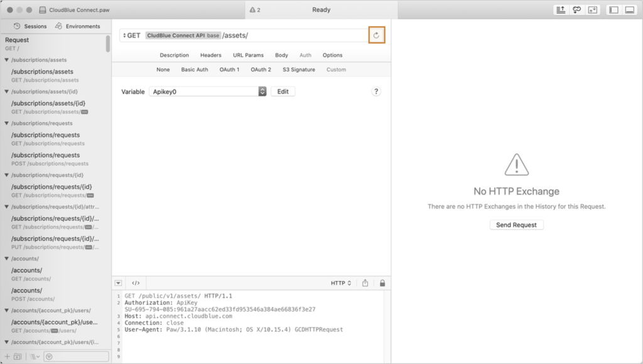Viewport: 643px width, 364px height.
Task: Select the OAuth 2 auth type
Action: coord(261,69)
